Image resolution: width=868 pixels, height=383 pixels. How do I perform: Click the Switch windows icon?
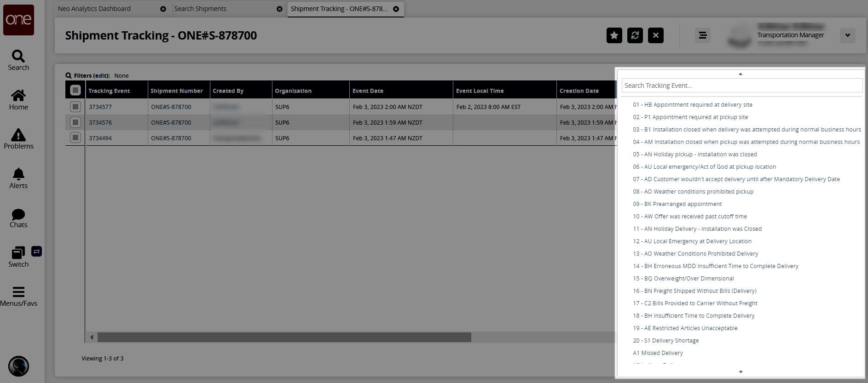pos(18,253)
